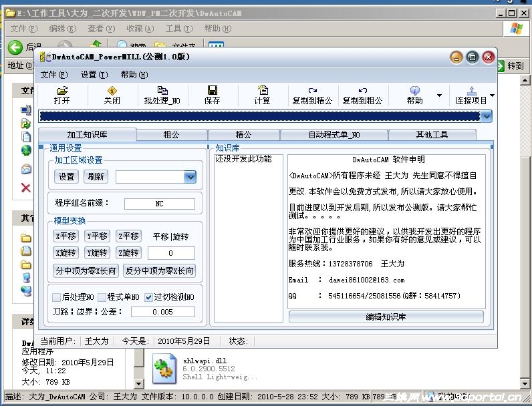
Task: Expand the 加工区域设置 combo box
Action: pyautogui.click(x=190, y=177)
